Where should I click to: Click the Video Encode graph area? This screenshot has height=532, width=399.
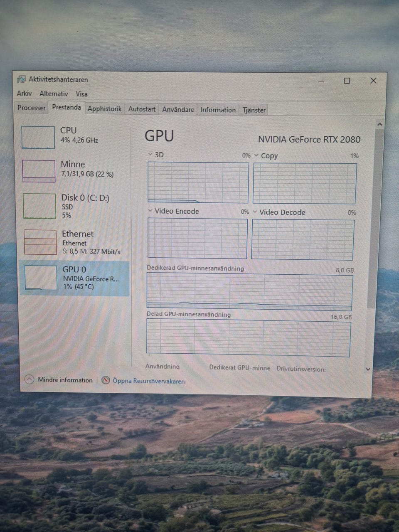(x=197, y=239)
